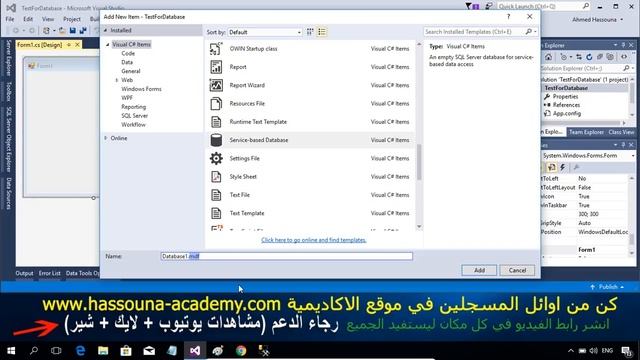This screenshot has width=640, height=360.
Task: Click the Add button
Action: (479, 270)
